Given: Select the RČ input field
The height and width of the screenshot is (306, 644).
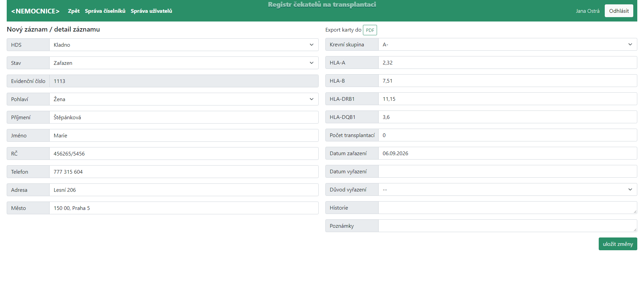Looking at the screenshot, I should 184,154.
